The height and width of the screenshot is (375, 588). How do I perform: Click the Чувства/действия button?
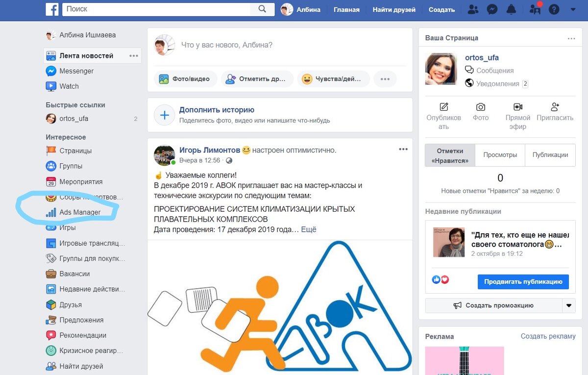coord(334,79)
